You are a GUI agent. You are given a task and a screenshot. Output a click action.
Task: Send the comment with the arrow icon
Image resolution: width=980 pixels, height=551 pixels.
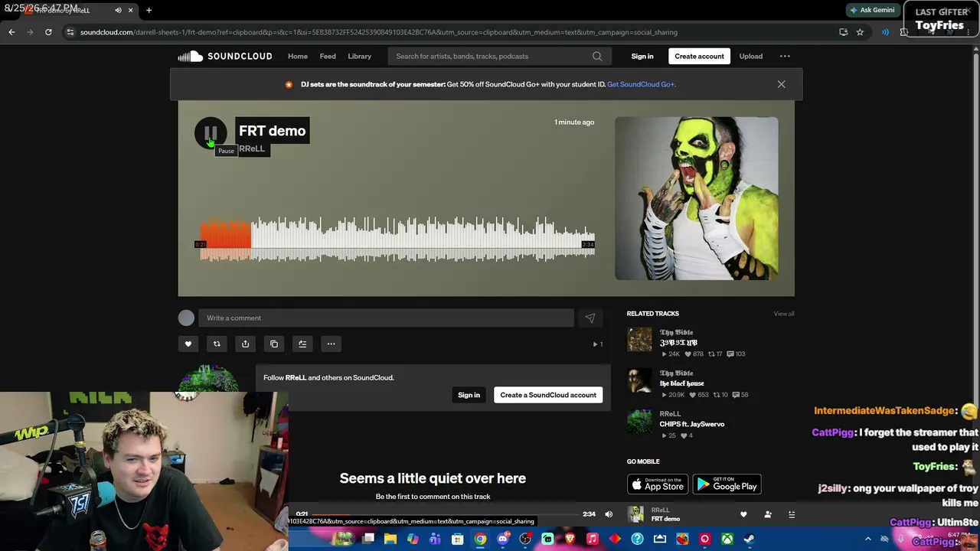[x=590, y=318]
